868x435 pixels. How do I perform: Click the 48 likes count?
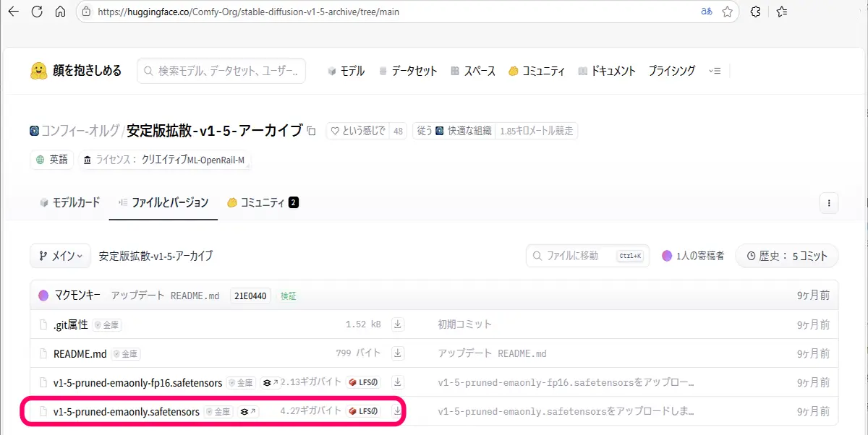click(398, 131)
